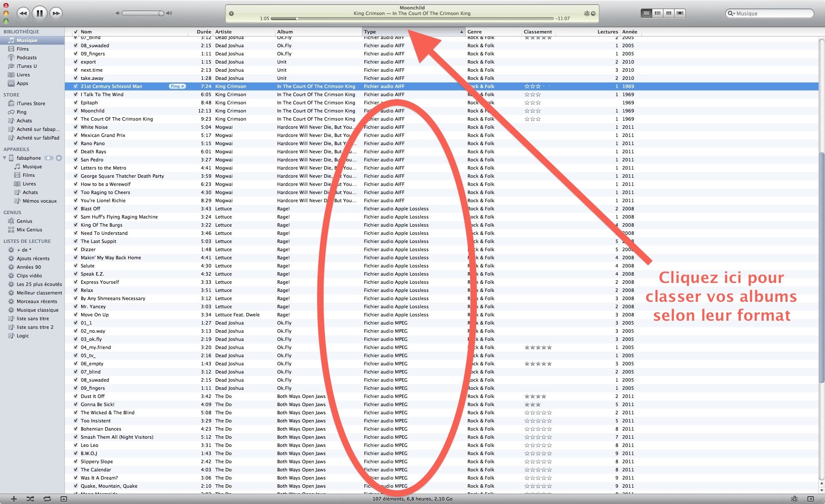Viewport: 825px width, 504px height.
Task: Select Livres in the Bibliothèque sidebar
Action: pyautogui.click(x=23, y=75)
